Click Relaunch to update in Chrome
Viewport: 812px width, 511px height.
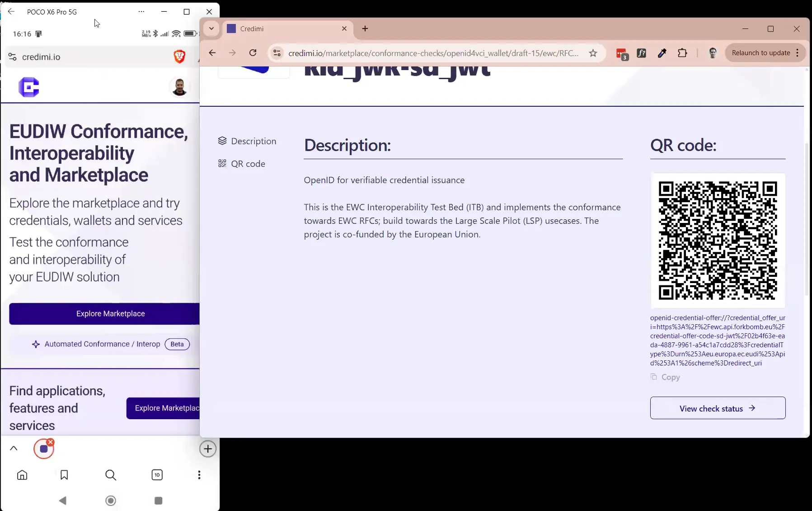click(x=761, y=53)
